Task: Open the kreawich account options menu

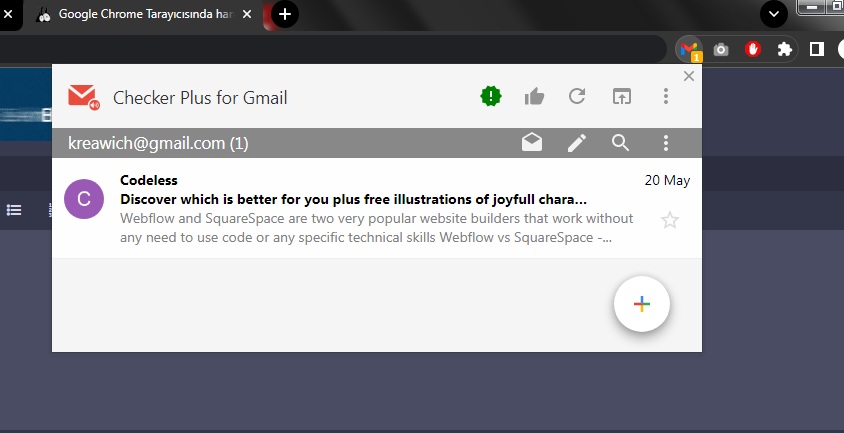Action: click(x=666, y=143)
